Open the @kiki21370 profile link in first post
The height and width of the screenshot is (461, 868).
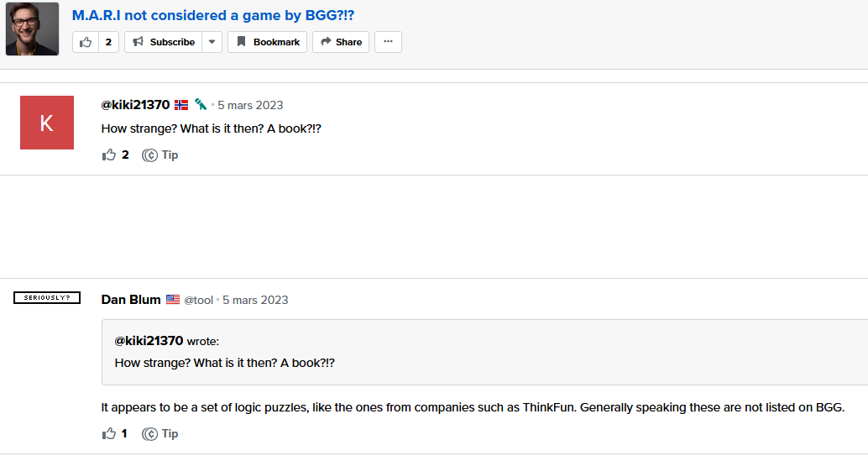coord(135,105)
